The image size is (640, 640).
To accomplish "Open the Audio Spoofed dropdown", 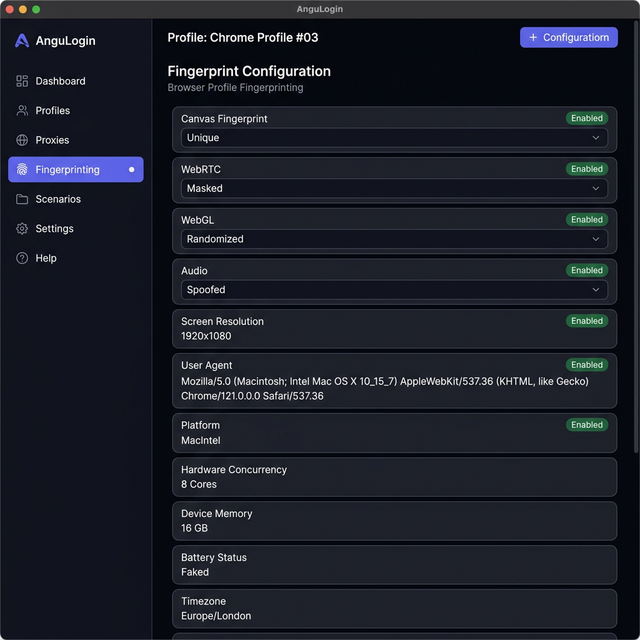I will [394, 289].
